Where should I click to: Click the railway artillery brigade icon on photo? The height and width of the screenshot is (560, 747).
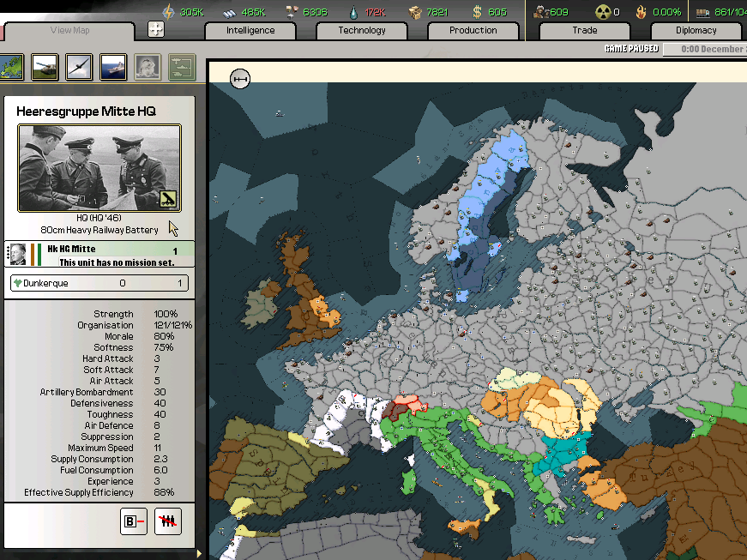pos(169,199)
